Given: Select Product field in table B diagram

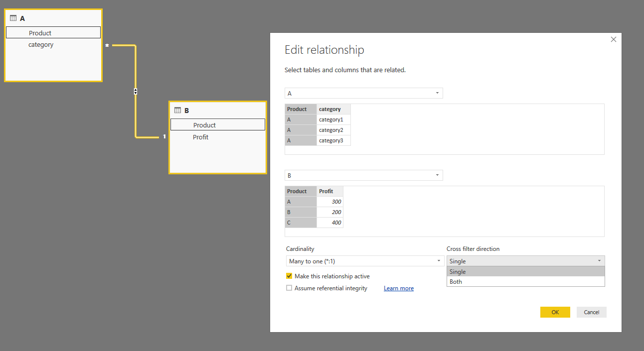Looking at the screenshot, I should [x=218, y=125].
